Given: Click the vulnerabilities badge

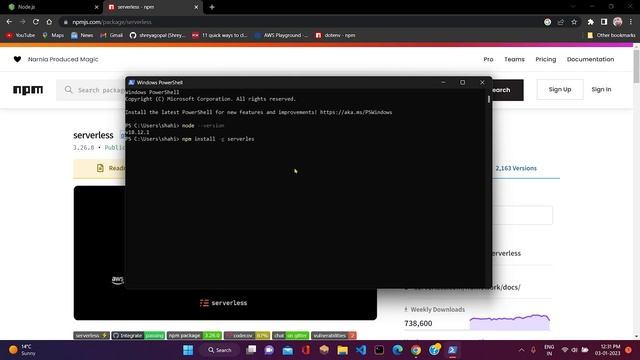Looking at the screenshot, I should (x=333, y=336).
